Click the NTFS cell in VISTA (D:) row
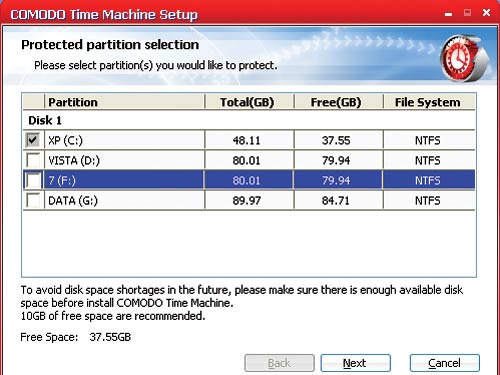The height and width of the screenshot is (375, 500). pyautogui.click(x=428, y=161)
